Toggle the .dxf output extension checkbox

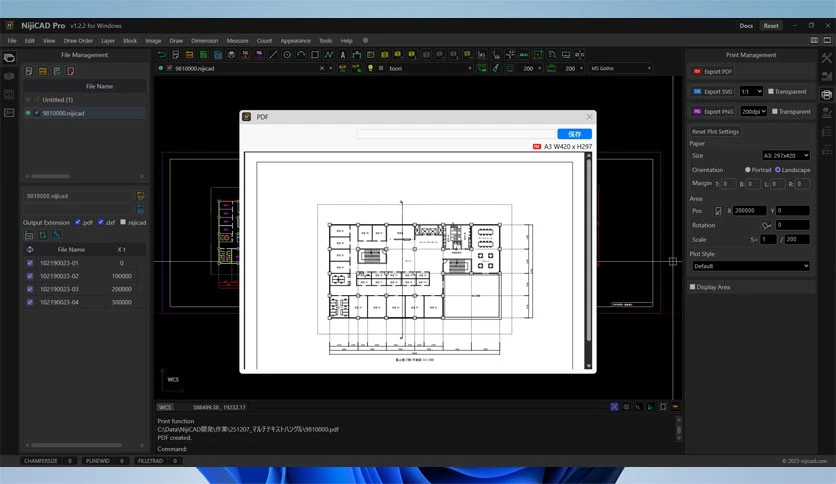tap(101, 222)
